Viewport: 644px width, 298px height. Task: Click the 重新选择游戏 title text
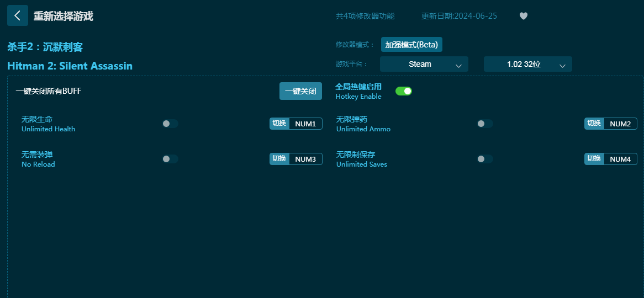[x=64, y=16]
